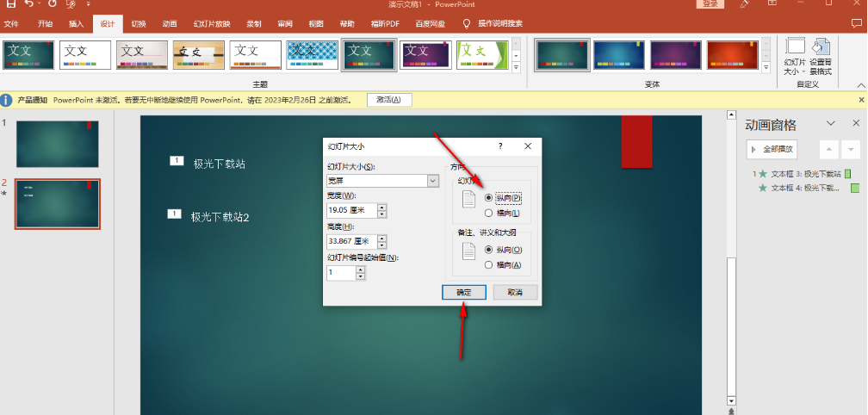Select the green theme thumbnail
Screen dimensions: 868x415
[x=482, y=55]
